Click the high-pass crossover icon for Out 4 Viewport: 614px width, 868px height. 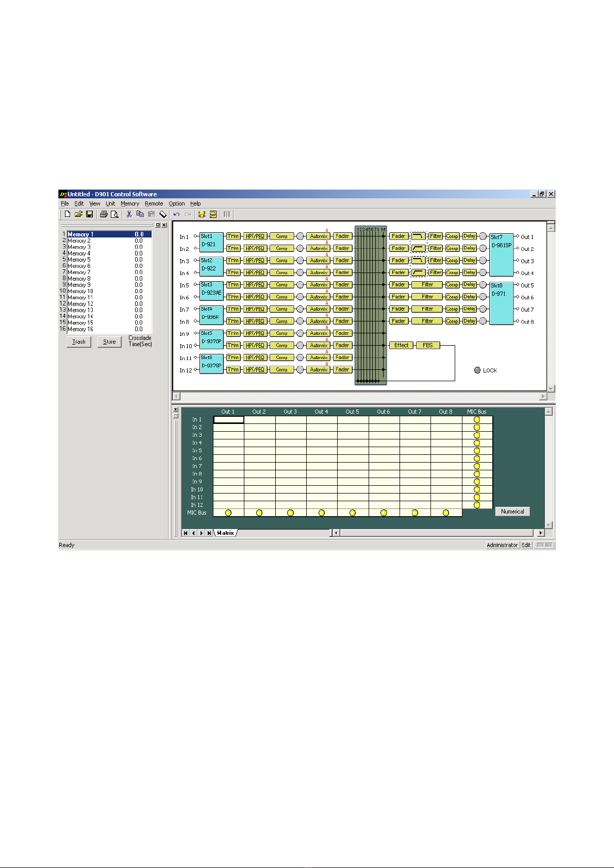tap(418, 273)
